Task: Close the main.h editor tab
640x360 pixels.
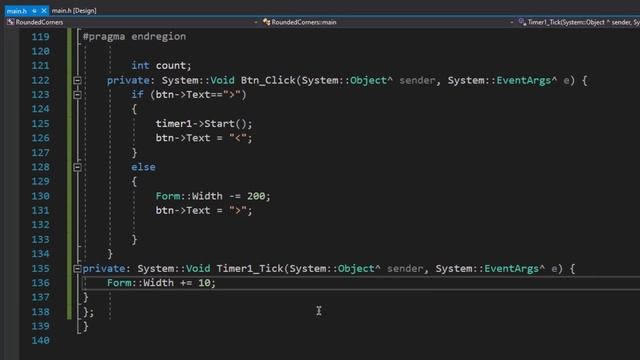Action: point(44,11)
